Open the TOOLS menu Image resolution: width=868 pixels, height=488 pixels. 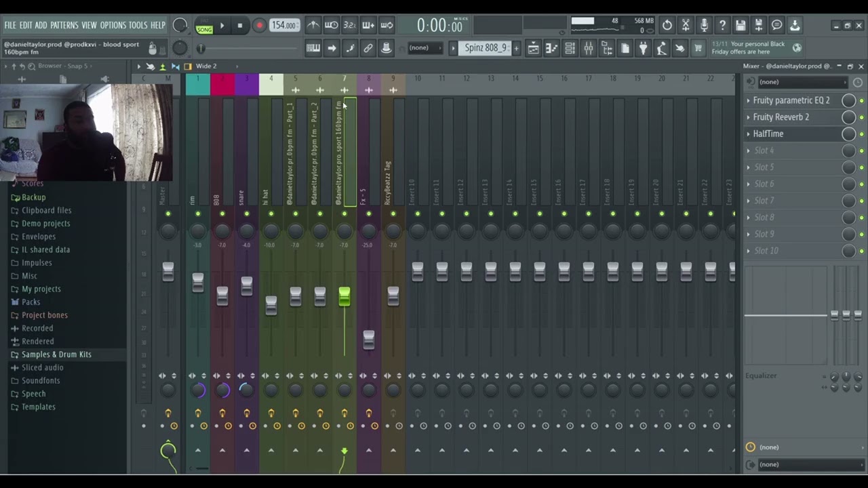coord(138,25)
